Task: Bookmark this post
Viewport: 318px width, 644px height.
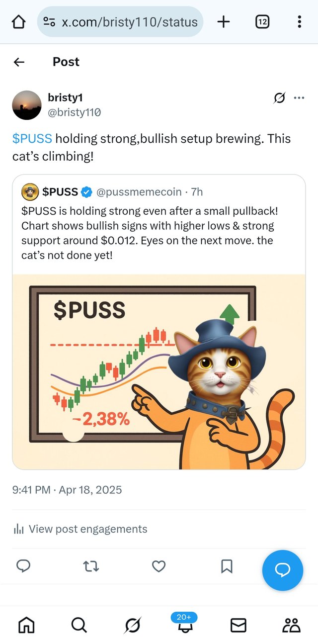Action: [x=227, y=566]
